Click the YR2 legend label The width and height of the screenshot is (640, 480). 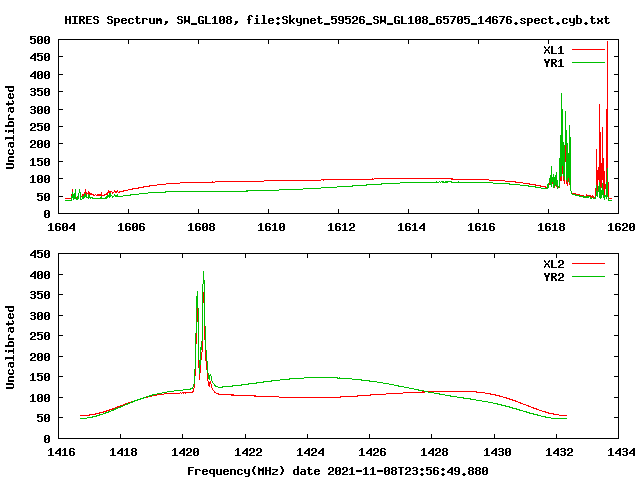pos(554,276)
